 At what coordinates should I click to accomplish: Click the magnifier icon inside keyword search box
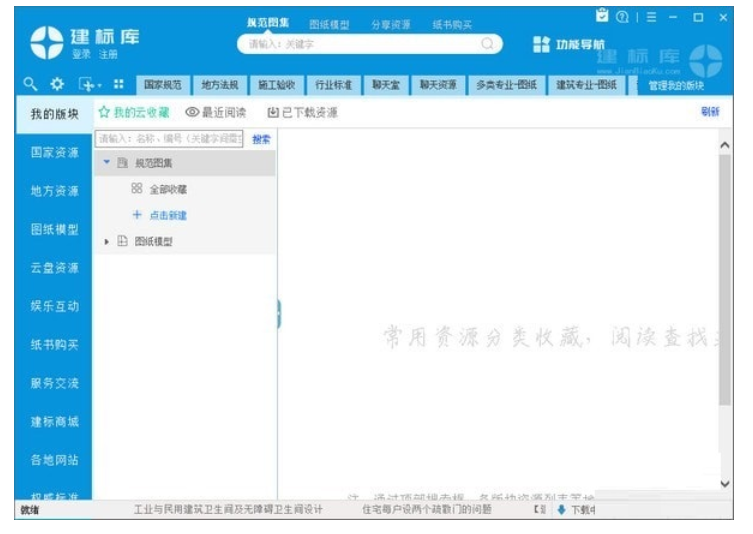tap(487, 44)
